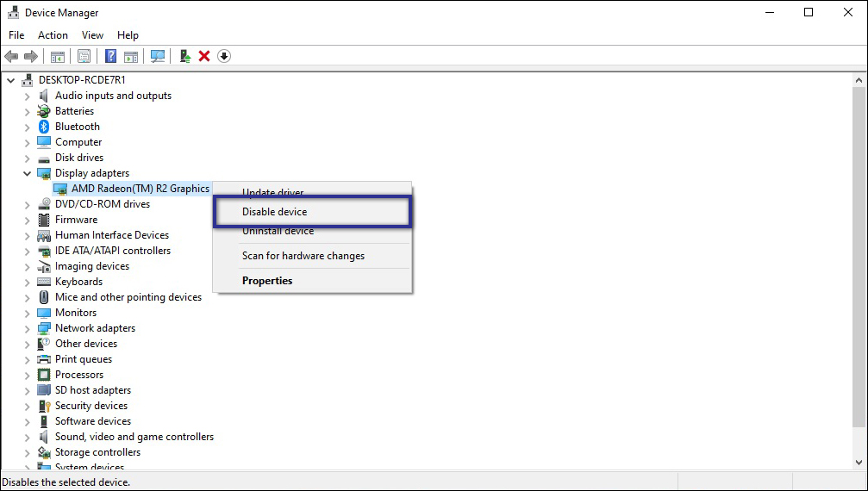Click the Bluetooth icon in the device tree
Screen dimensions: 868x491
point(45,127)
